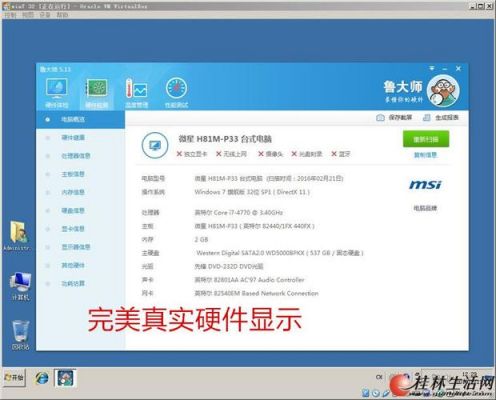Switch to the 硬件检测 hardware detection tab
This screenshot has height=400, width=496.
[x=96, y=93]
